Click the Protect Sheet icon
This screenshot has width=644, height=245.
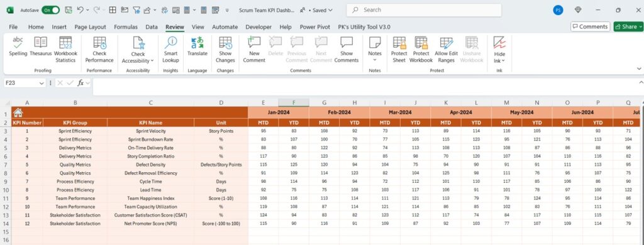pyautogui.click(x=399, y=42)
